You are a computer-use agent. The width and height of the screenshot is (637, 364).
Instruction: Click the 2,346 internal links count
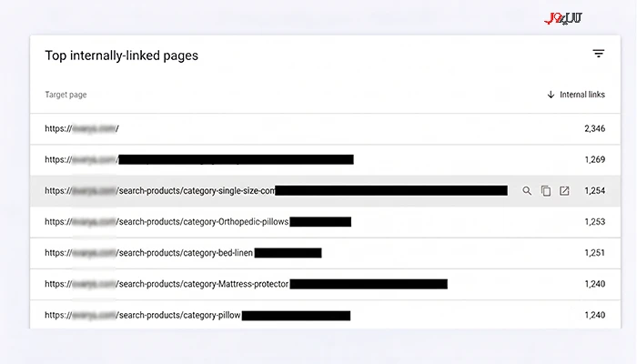(x=595, y=129)
